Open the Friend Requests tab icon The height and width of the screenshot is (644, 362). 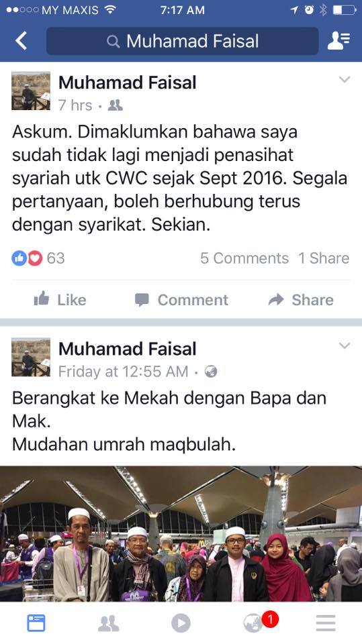[109, 623]
